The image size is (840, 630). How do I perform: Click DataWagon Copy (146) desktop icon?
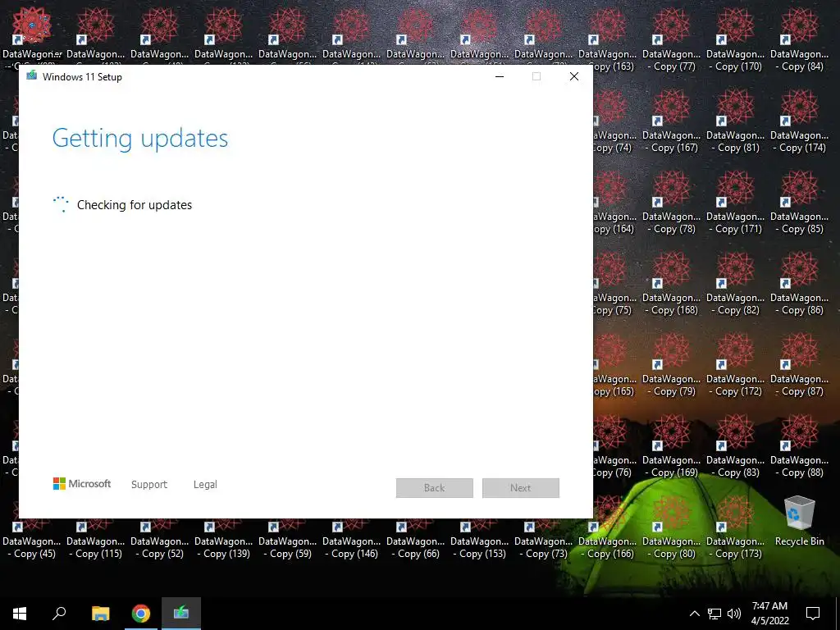pos(351,538)
